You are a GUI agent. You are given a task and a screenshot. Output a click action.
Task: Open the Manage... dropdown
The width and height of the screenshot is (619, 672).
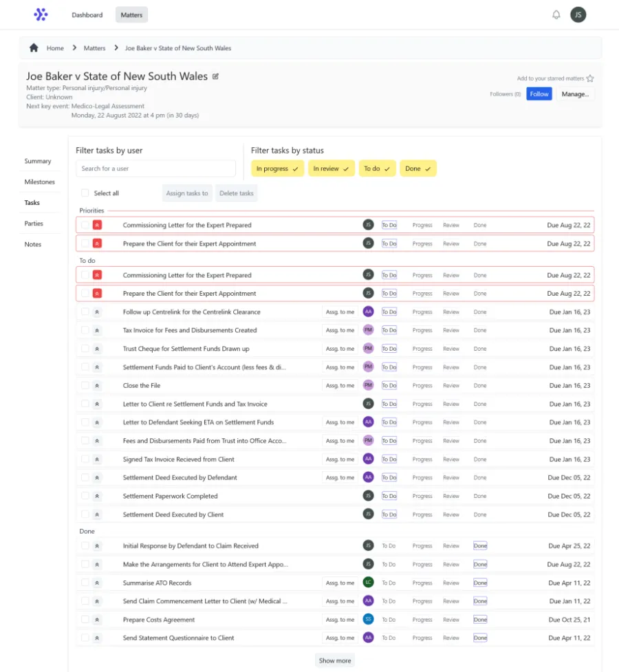[575, 94]
